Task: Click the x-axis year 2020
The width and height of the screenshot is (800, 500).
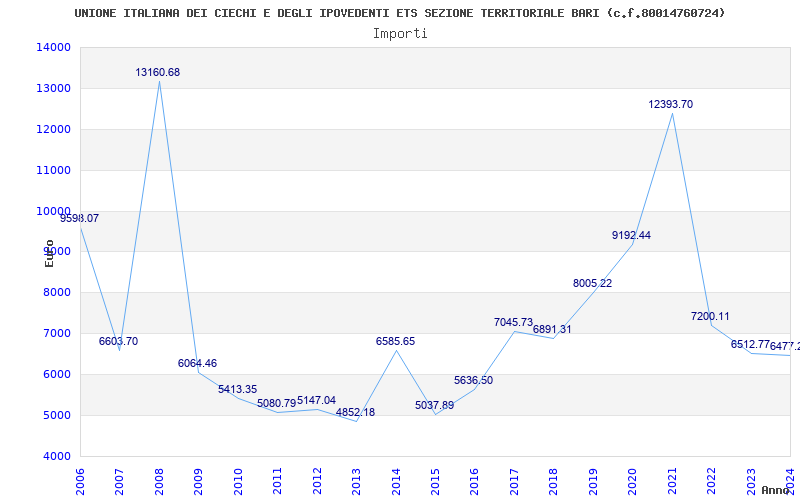Action: click(633, 482)
